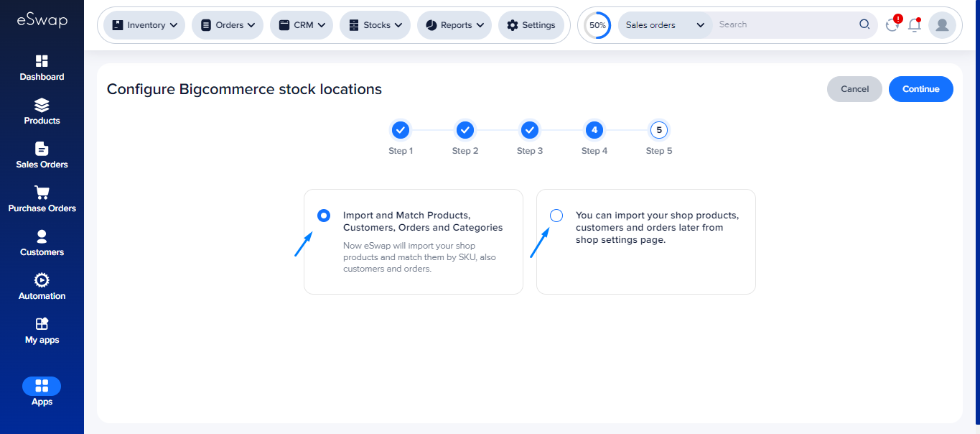Expand the Inventory dropdown menu
980x434 pixels.
pos(144,25)
